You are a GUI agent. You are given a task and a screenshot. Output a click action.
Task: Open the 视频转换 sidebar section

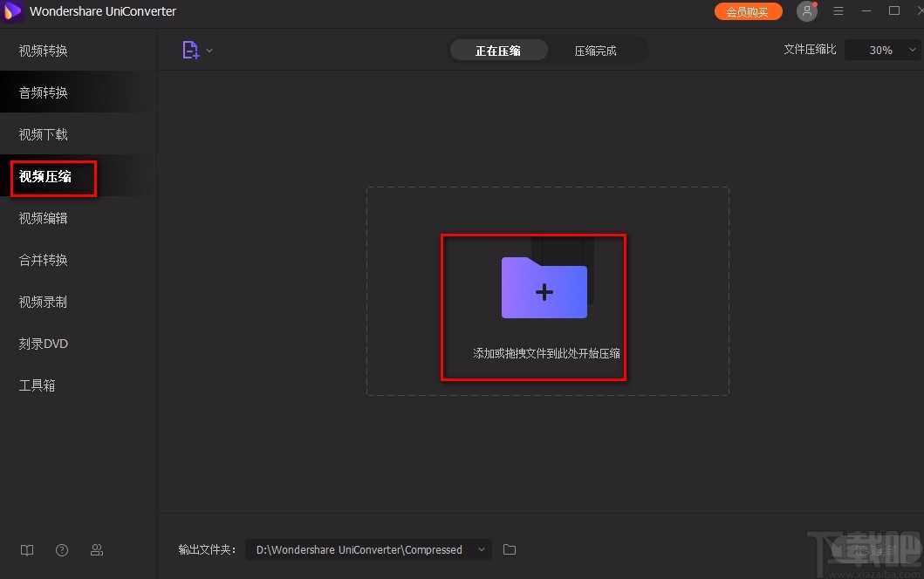(x=43, y=50)
